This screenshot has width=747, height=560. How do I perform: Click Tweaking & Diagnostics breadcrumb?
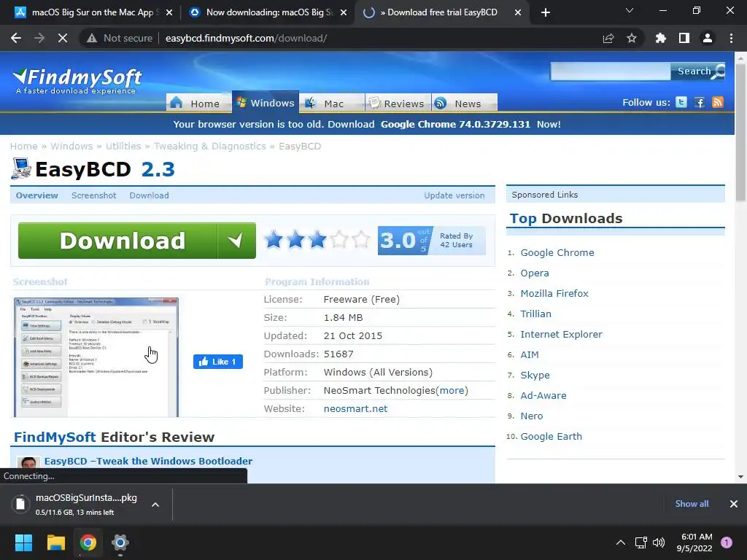tap(209, 146)
